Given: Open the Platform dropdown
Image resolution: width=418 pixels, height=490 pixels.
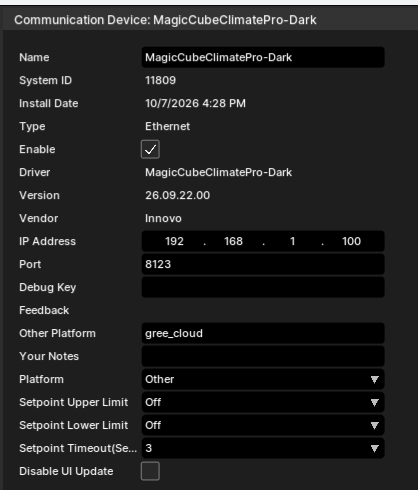Looking at the screenshot, I should (x=263, y=379).
